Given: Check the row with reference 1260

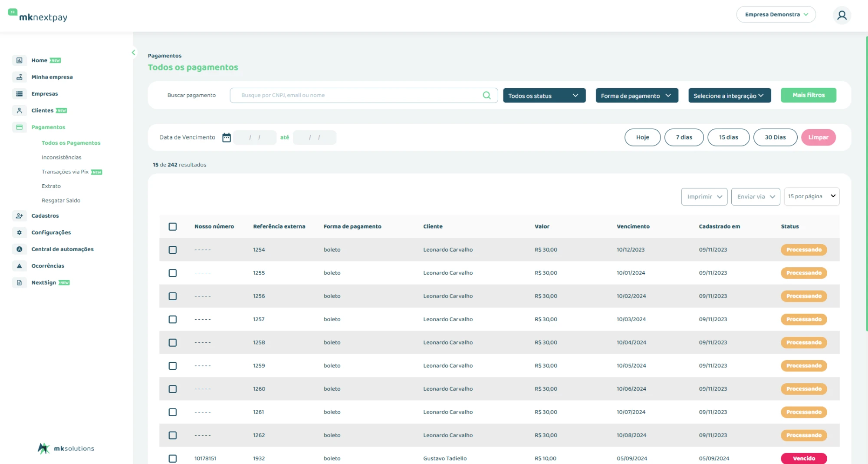Looking at the screenshot, I should pos(173,389).
